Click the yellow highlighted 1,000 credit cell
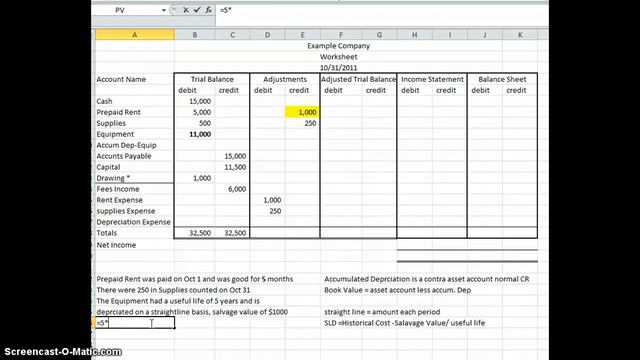The image size is (640, 360). tap(302, 112)
